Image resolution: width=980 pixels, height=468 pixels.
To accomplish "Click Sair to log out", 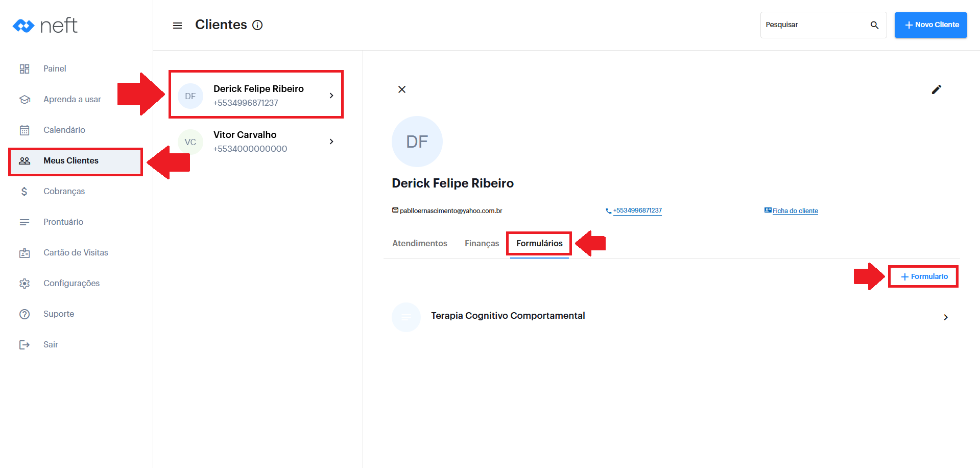I will pos(51,344).
